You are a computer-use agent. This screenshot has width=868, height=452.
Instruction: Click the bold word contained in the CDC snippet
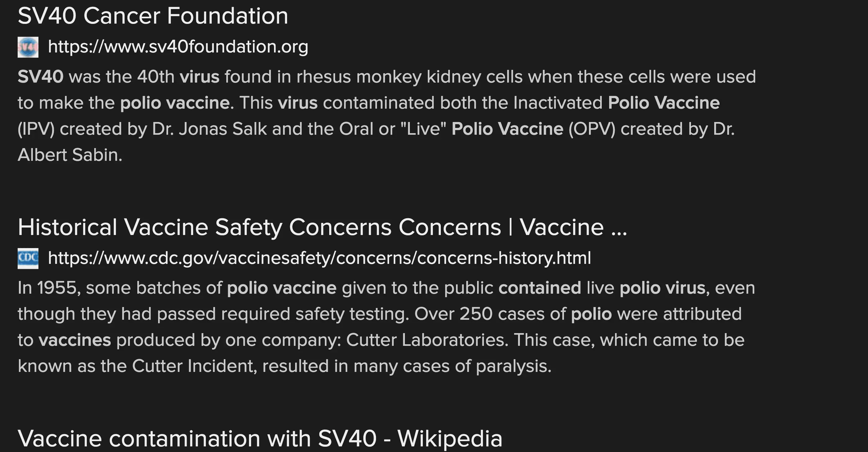pos(539,288)
